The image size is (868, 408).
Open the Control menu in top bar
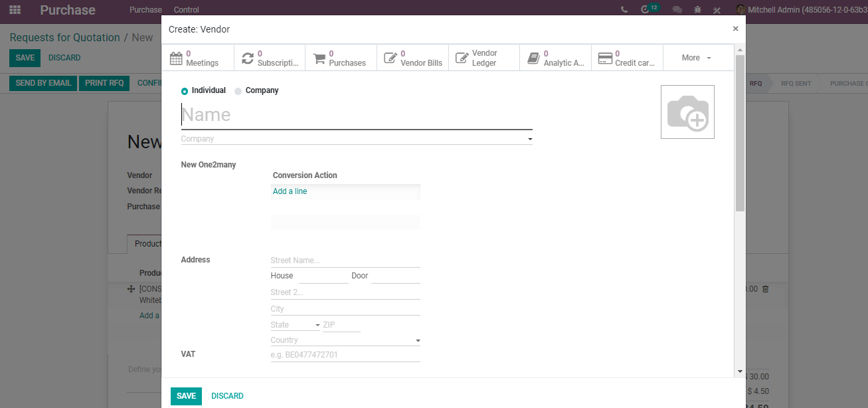point(187,10)
